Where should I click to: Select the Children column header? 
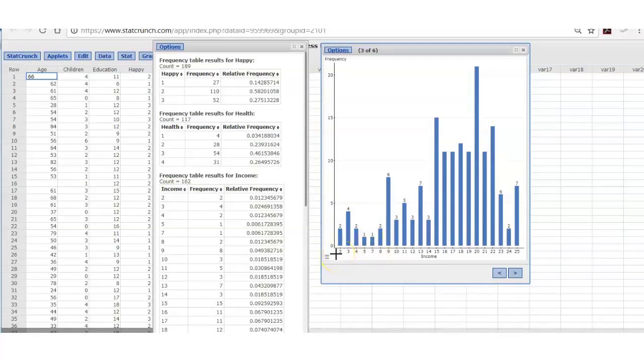pos(73,69)
